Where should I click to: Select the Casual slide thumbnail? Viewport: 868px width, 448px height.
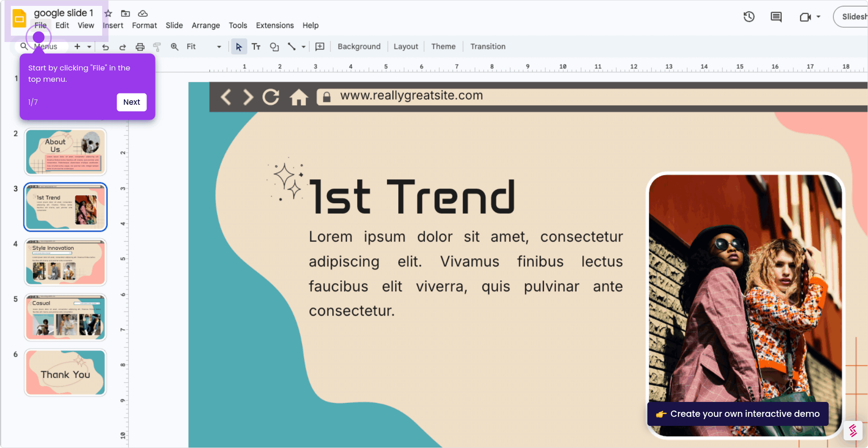click(66, 317)
